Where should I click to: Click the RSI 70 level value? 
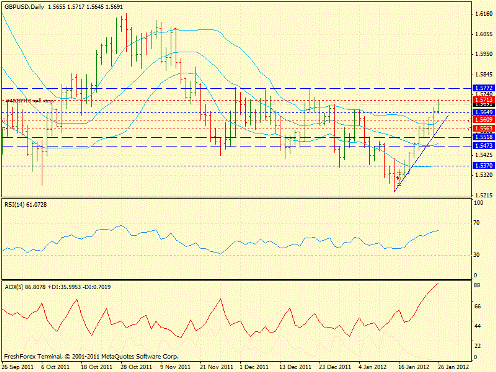pos(477,223)
